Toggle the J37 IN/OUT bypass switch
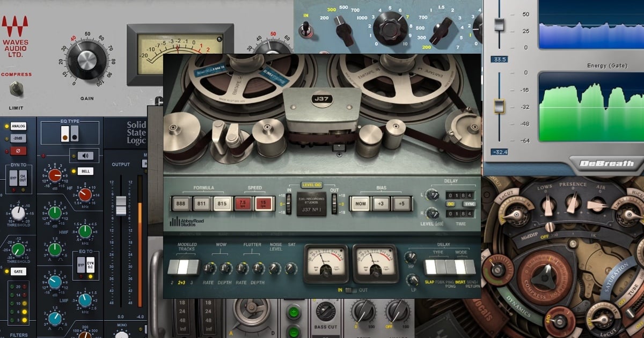644x338 pixels. (x=350, y=290)
